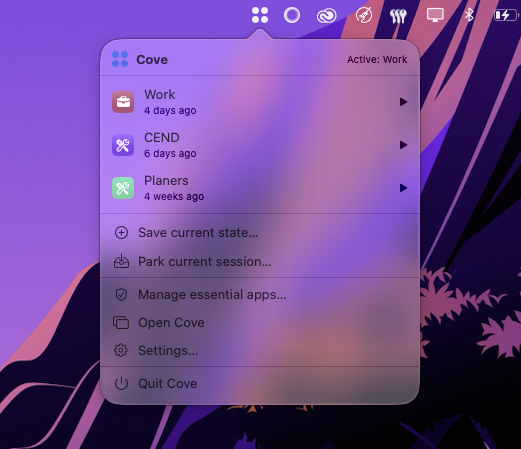521x449 pixels.
Task: Click the rocket menu bar icon
Action: (364, 15)
